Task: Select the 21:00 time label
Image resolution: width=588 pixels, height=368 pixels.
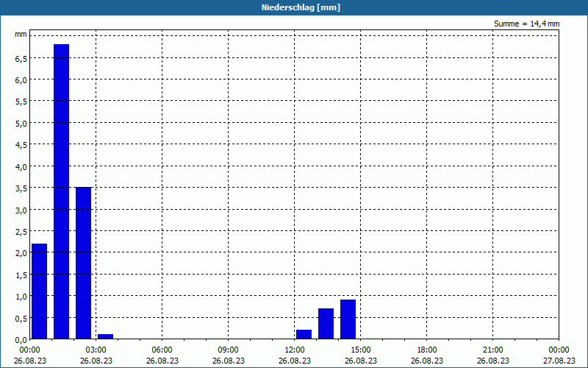Action: coord(492,350)
